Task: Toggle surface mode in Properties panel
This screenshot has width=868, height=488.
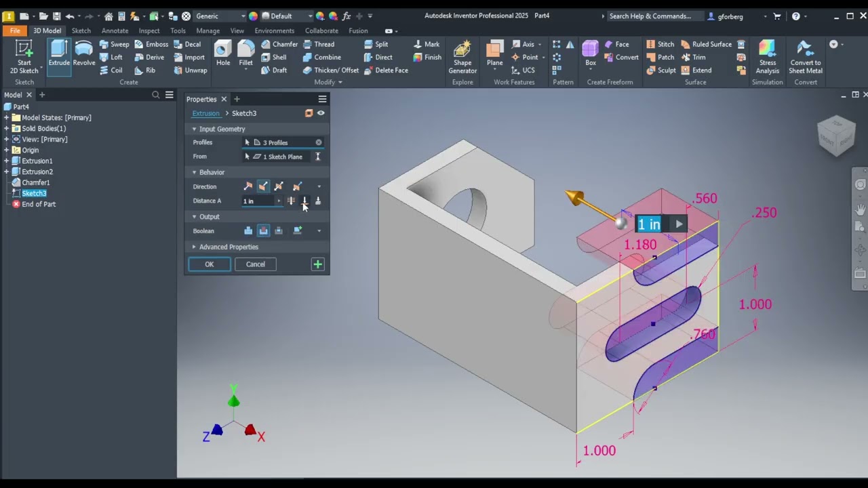Action: tap(309, 113)
